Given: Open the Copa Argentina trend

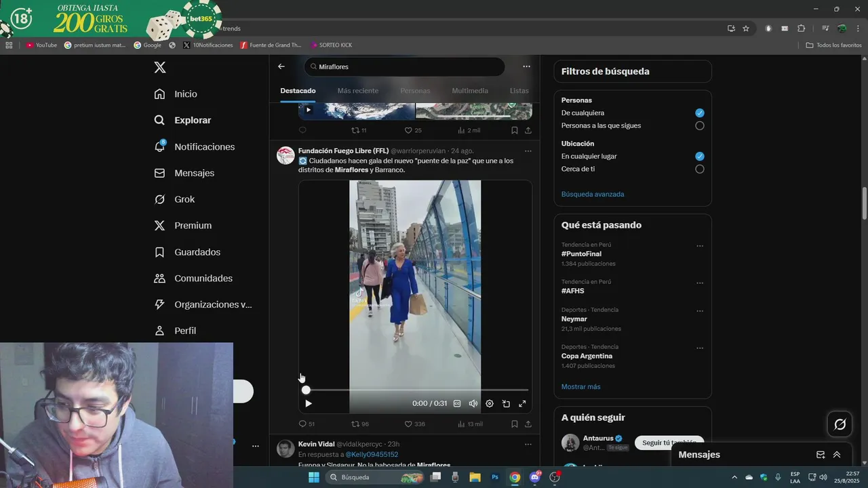Looking at the screenshot, I should coord(587,356).
